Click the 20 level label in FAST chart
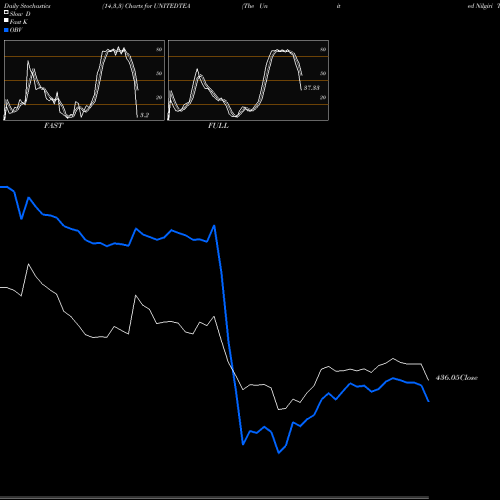This screenshot has width=500, height=500. (x=159, y=97)
